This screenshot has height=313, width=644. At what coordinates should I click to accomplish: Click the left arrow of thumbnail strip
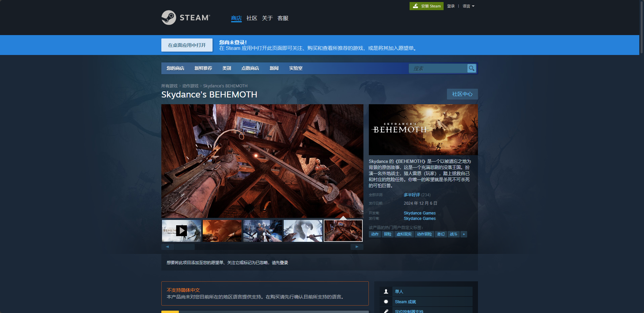click(167, 247)
